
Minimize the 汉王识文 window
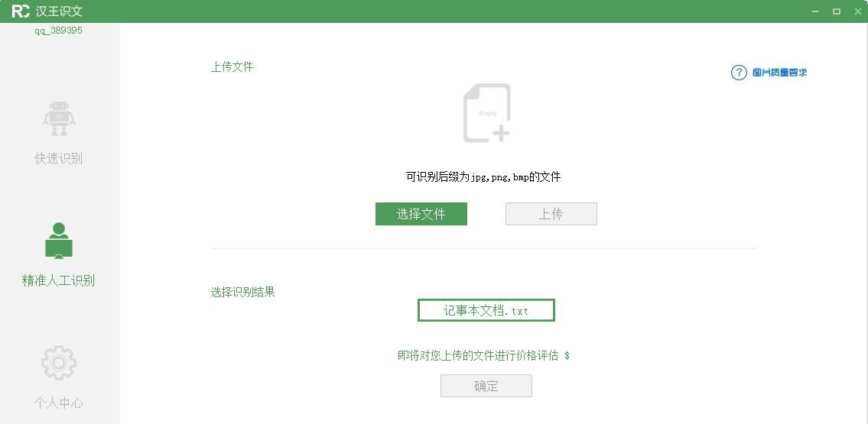click(815, 11)
